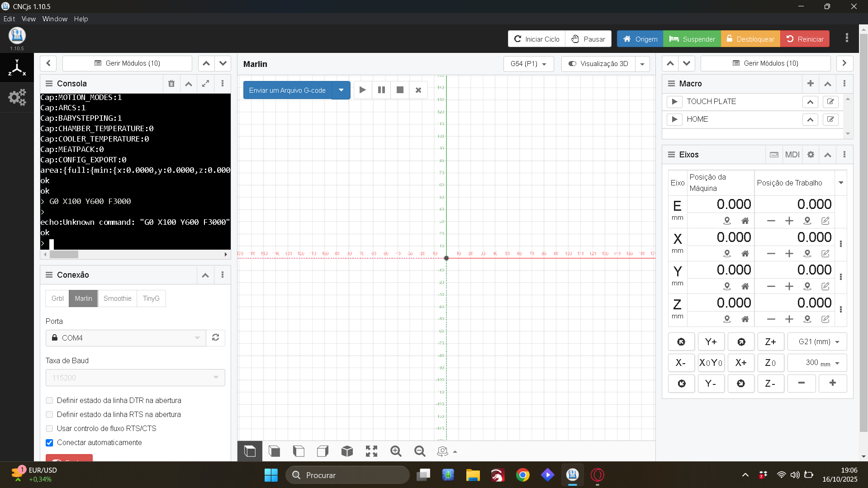
Task: Click the Desbloquear button
Action: pos(750,39)
